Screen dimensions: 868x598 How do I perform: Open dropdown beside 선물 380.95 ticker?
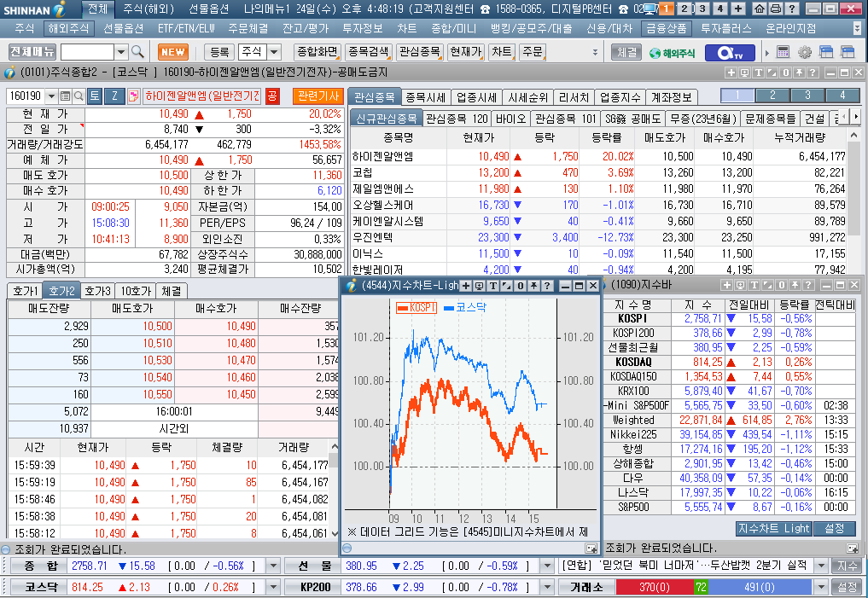click(547, 566)
